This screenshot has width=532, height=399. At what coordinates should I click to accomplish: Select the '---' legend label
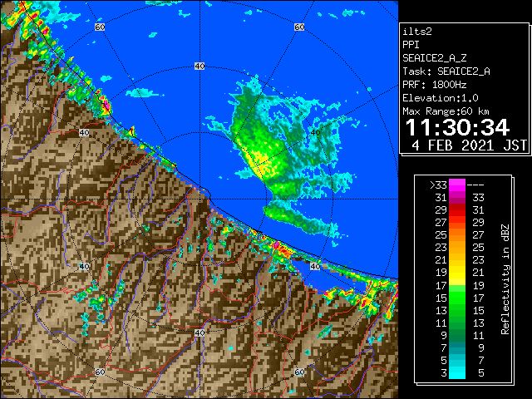[x=475, y=185]
